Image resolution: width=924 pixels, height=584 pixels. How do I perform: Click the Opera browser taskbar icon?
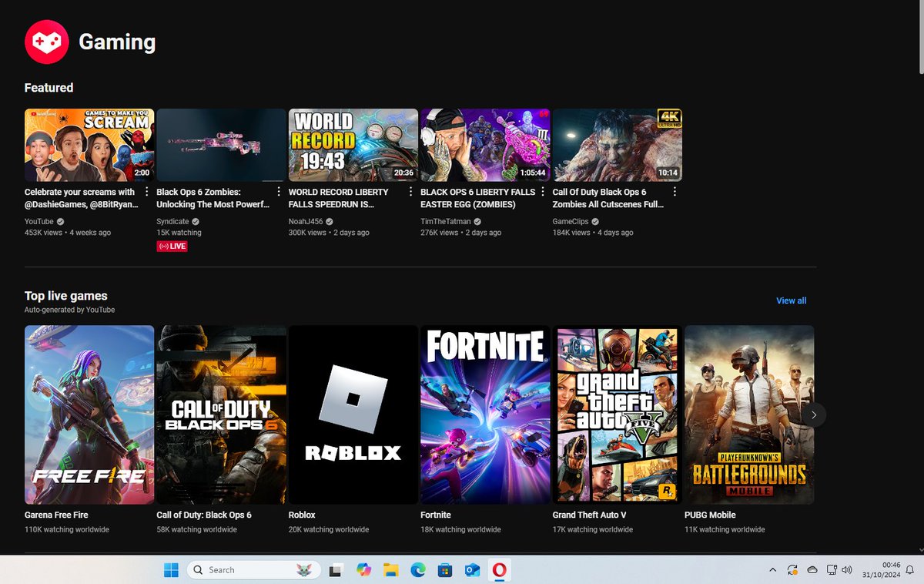499,570
